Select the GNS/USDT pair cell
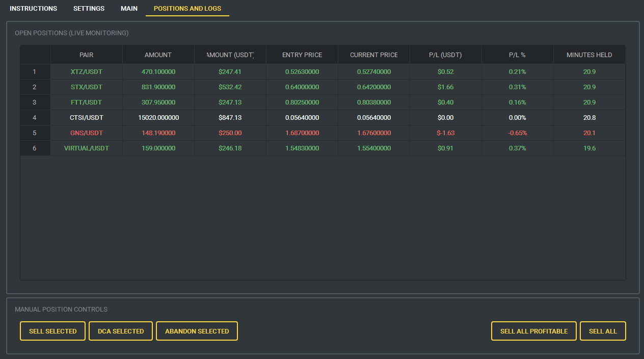This screenshot has width=644, height=359. point(87,133)
